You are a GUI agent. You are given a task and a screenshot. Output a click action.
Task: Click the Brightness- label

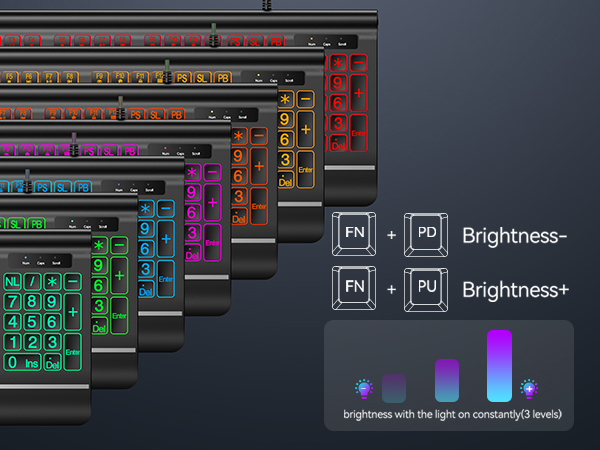click(515, 237)
